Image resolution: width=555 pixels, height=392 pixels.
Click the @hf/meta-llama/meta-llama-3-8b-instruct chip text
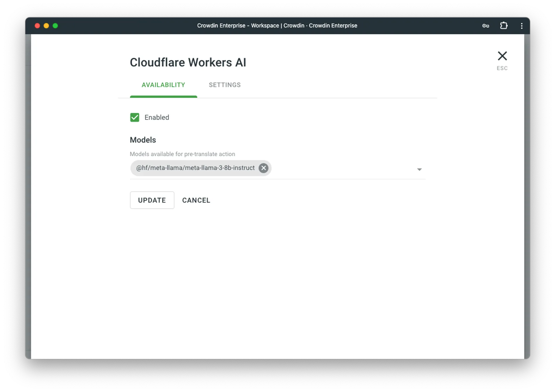195,168
